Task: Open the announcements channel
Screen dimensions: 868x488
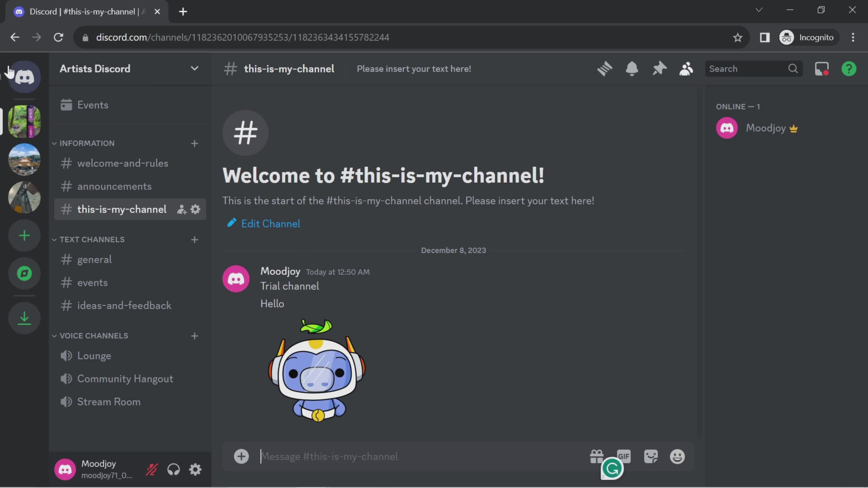Action: (130, 186)
